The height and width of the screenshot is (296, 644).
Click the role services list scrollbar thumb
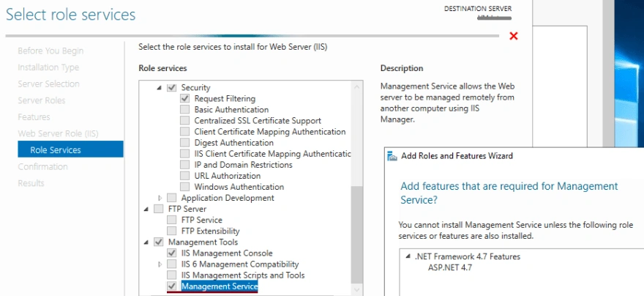point(356,234)
